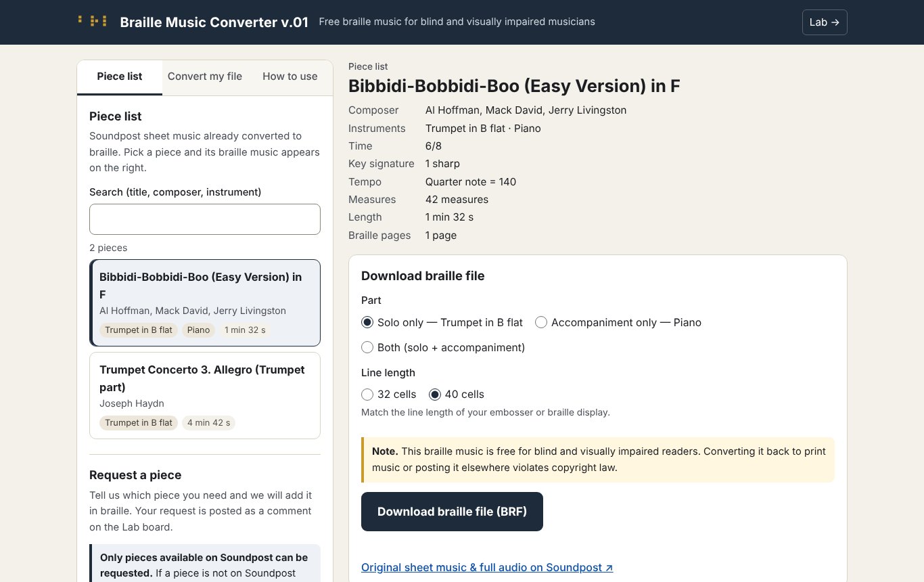Select Trumpet Concerto 3. Allegro piece card
The image size is (924, 582).
coord(205,395)
